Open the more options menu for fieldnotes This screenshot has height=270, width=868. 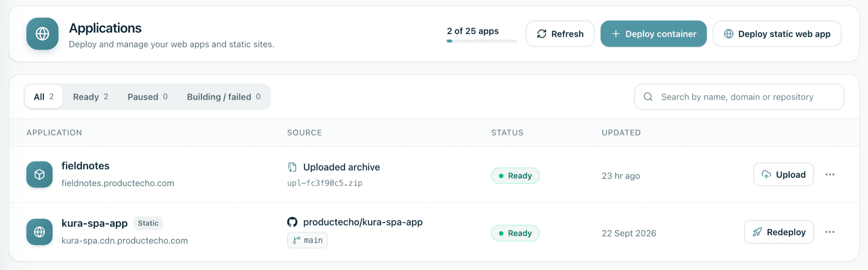tap(830, 174)
